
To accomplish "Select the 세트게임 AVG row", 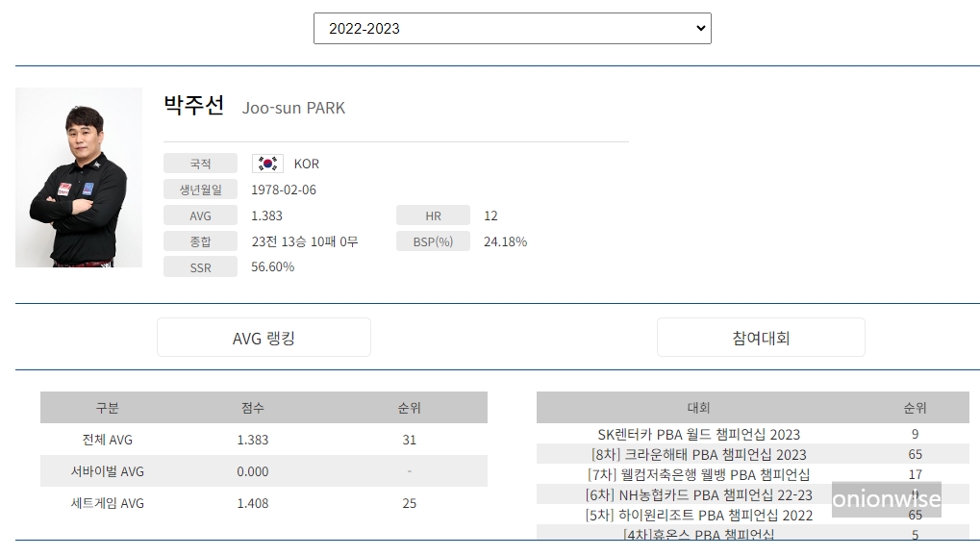I will [263, 503].
